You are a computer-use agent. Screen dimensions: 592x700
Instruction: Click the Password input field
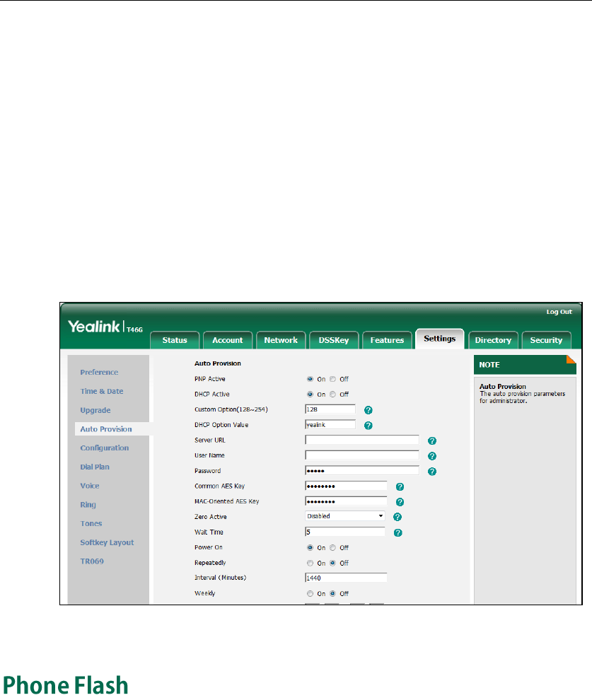(x=362, y=470)
